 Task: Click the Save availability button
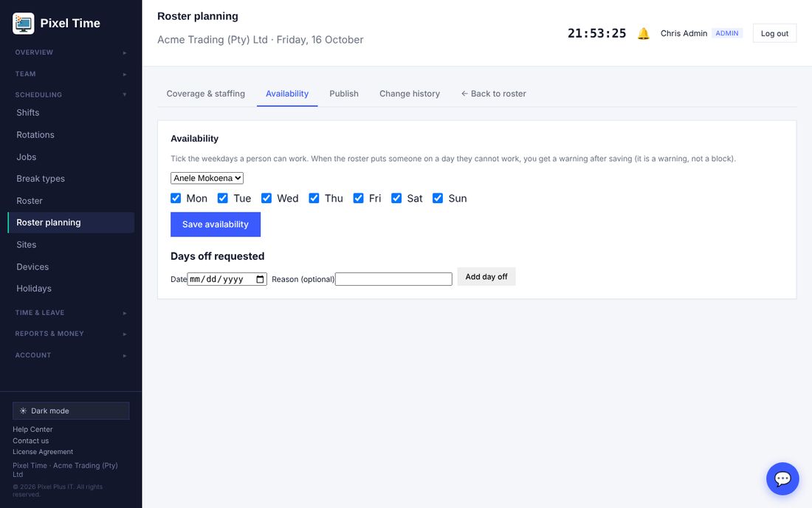[x=216, y=224]
